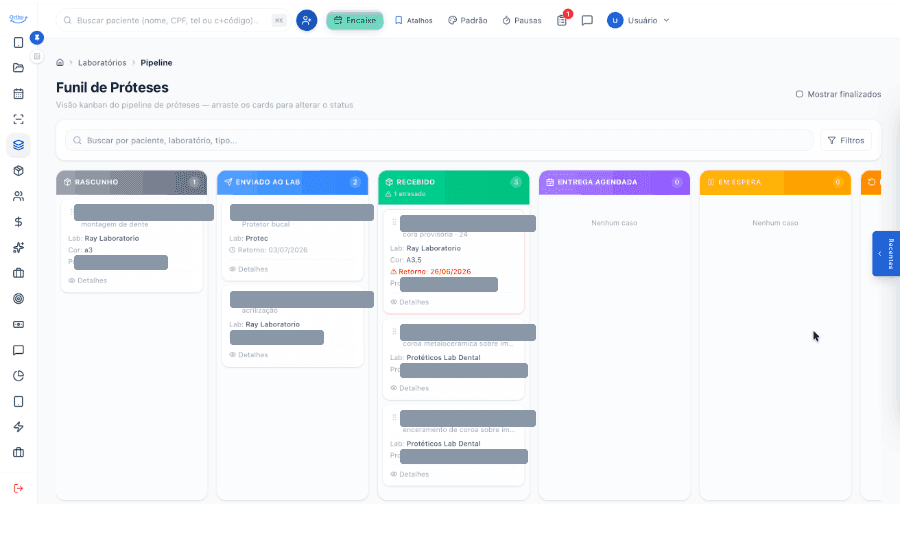Click the add patient round blue icon
The image size is (924, 540).
click(x=306, y=20)
